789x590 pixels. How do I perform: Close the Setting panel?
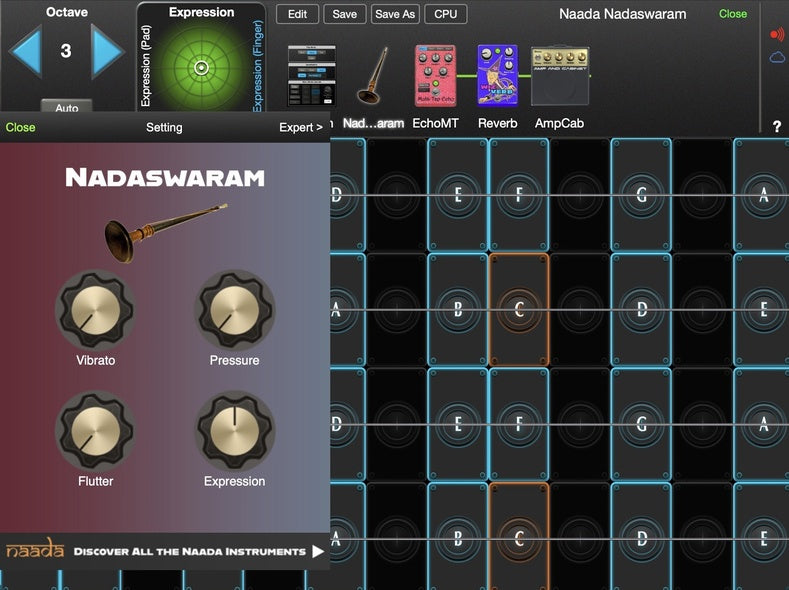(21, 127)
